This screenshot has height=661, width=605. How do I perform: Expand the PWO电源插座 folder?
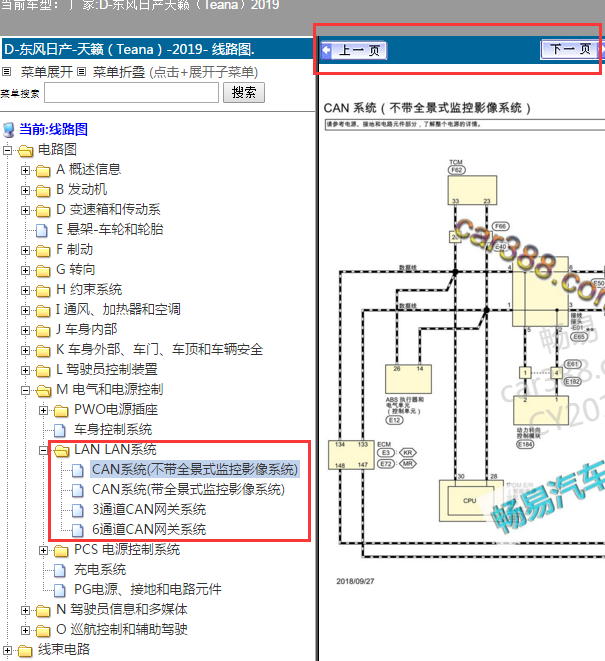(x=43, y=410)
